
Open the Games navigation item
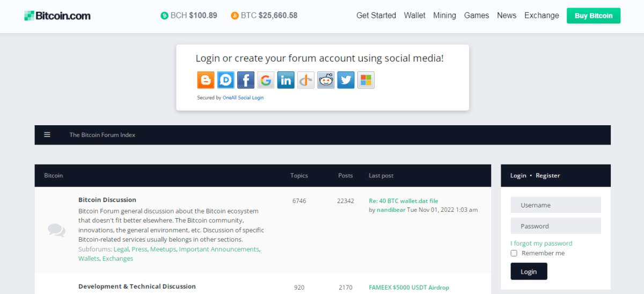[x=477, y=16]
